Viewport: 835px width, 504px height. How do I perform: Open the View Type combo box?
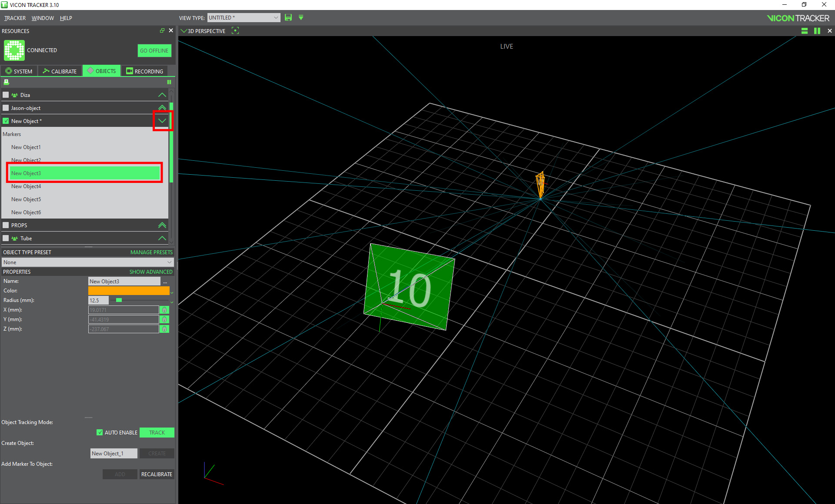point(244,18)
